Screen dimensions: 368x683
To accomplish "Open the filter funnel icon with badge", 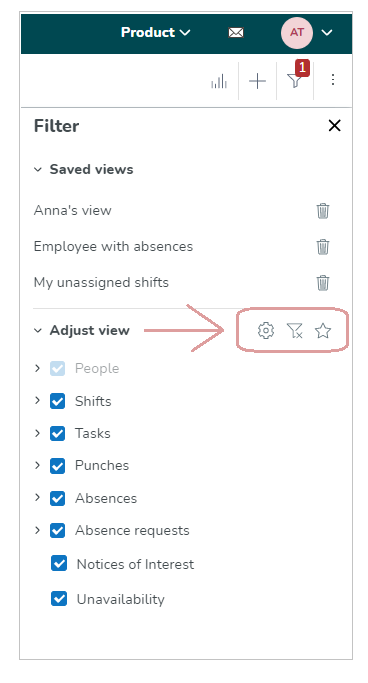I will (x=295, y=80).
